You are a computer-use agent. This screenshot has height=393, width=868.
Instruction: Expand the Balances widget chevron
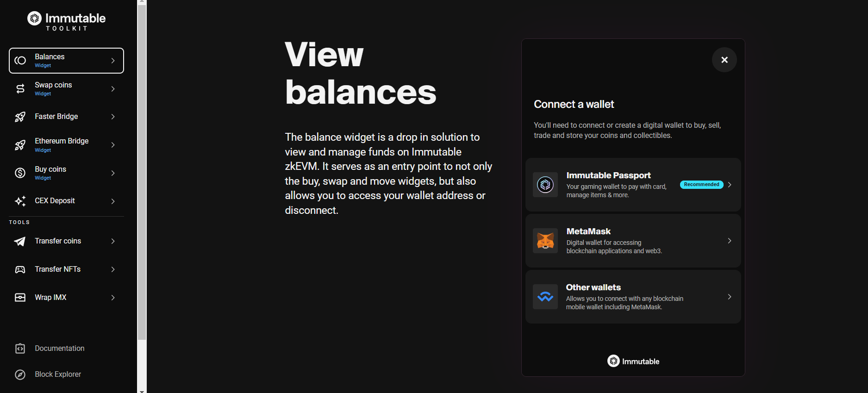(x=113, y=61)
